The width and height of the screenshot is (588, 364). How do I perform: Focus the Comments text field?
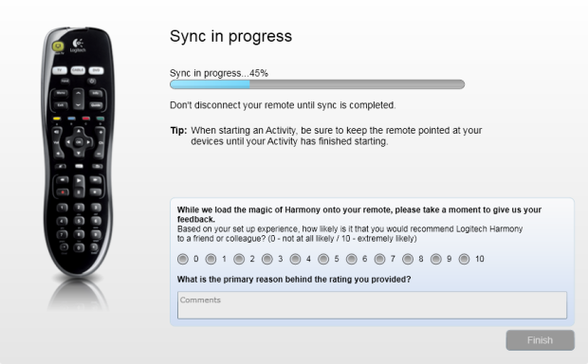(372, 305)
